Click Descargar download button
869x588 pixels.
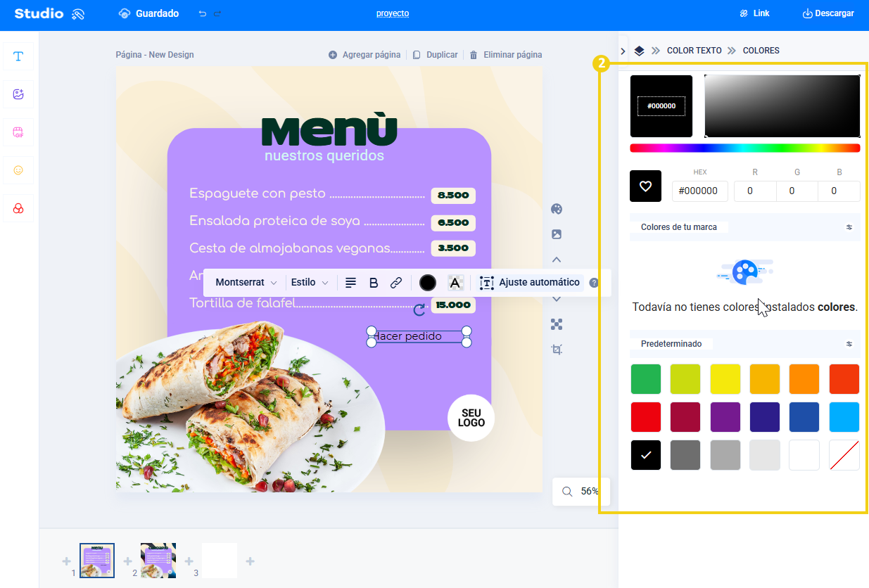[x=828, y=13]
